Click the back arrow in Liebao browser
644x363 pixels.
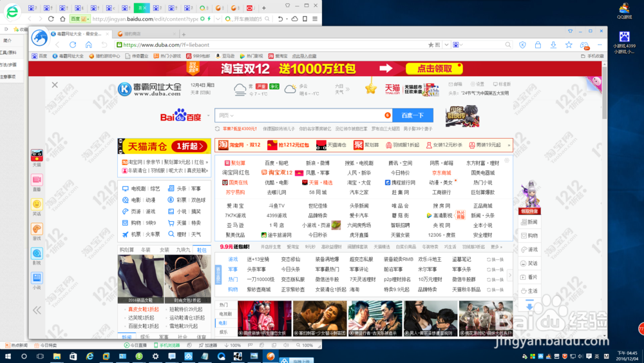[57, 44]
